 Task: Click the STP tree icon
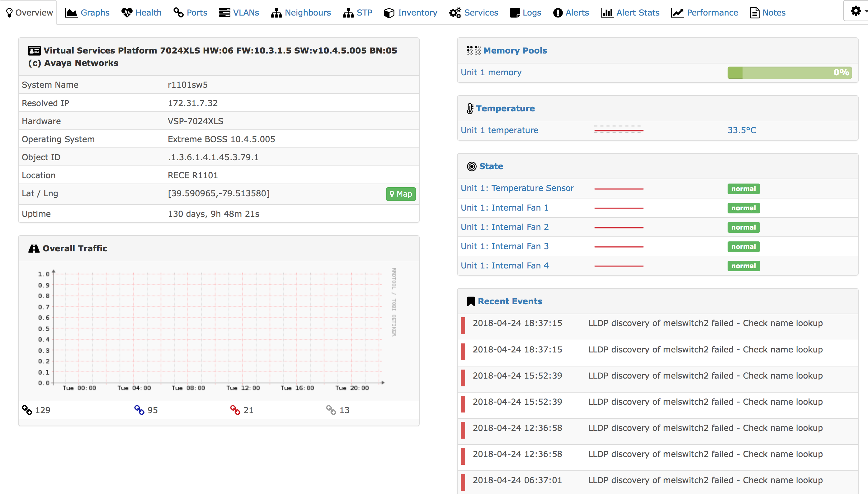(348, 13)
